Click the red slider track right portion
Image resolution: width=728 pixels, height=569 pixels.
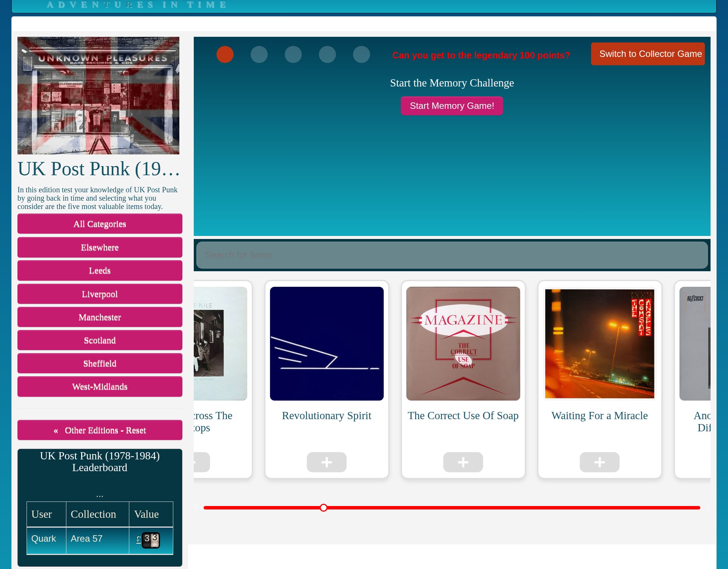pyautogui.click(x=514, y=508)
